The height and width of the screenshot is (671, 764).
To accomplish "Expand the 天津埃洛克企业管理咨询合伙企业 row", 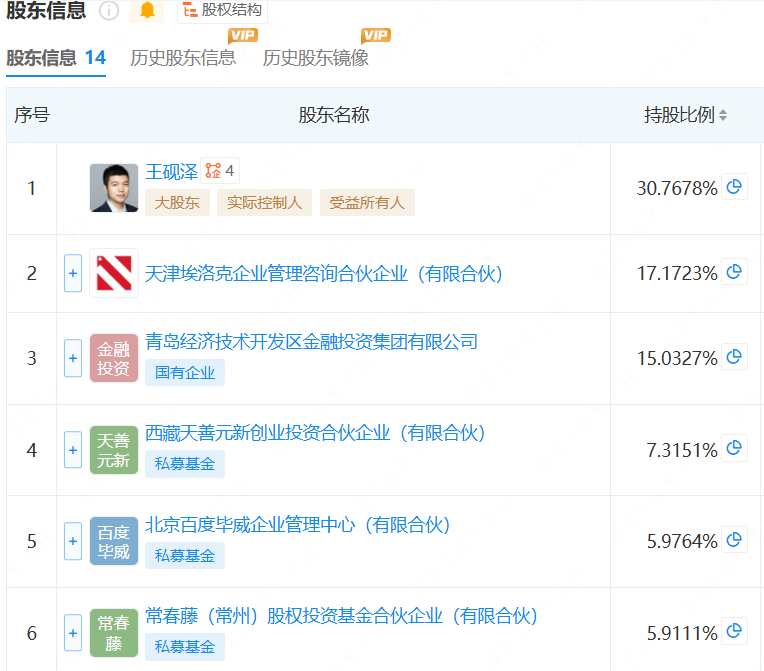I will (73, 273).
